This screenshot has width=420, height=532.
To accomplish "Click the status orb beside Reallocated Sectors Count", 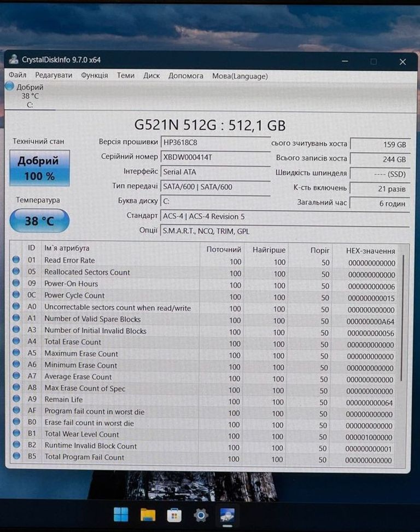I will (x=16, y=272).
